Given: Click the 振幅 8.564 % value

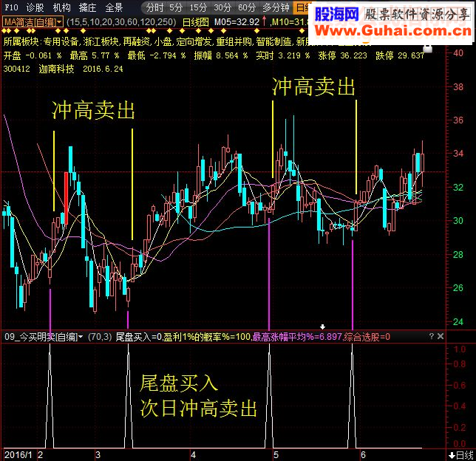Looking at the screenshot, I should tap(221, 55).
